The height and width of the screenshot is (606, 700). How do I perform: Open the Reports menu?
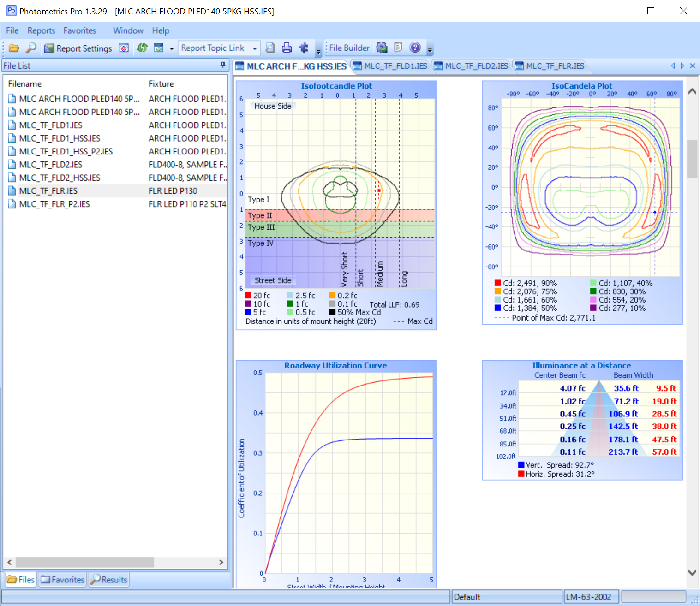(41, 30)
